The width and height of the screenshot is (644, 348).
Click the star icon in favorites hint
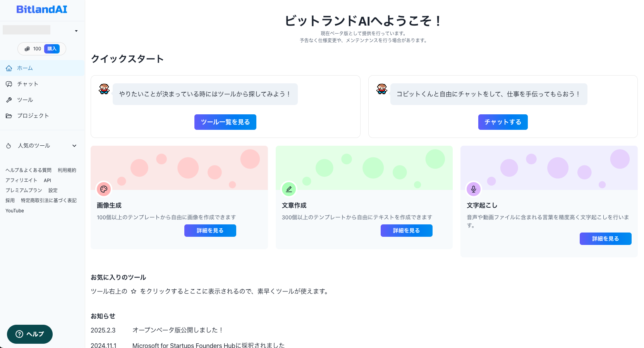click(134, 291)
